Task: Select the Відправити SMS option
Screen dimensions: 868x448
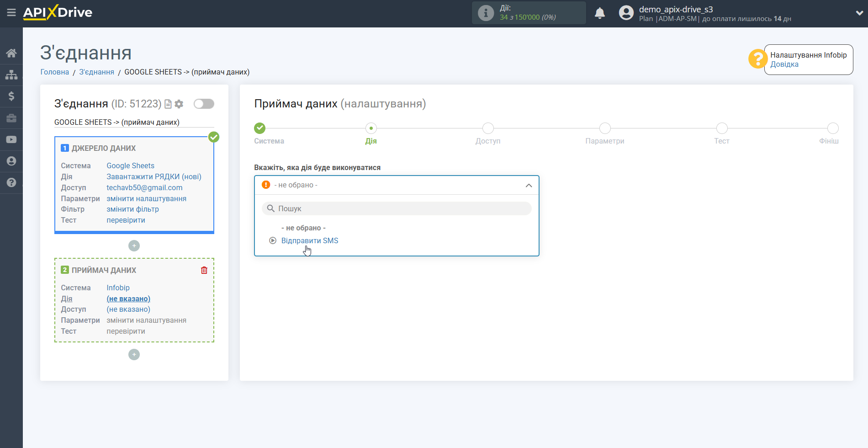Action: (x=310, y=240)
